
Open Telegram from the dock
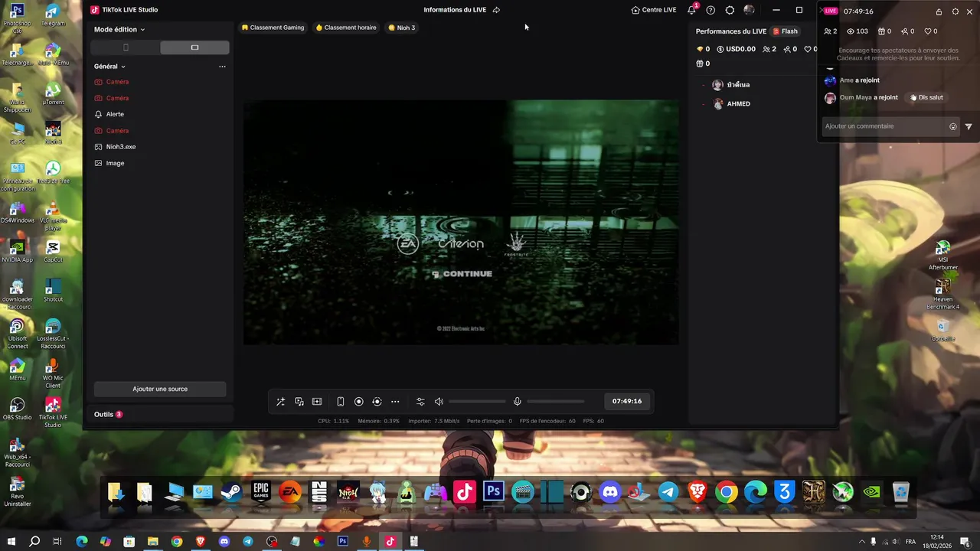point(668,492)
